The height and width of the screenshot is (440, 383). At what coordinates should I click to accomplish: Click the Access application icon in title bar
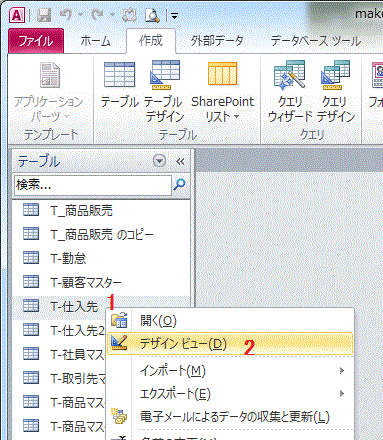pos(17,15)
